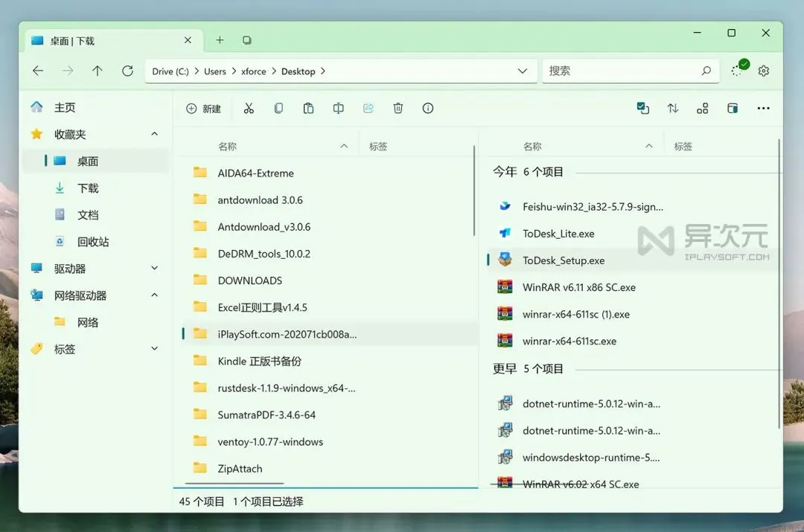804x532 pixels.
Task: Click left pane 标签 column header
Action: (x=378, y=147)
